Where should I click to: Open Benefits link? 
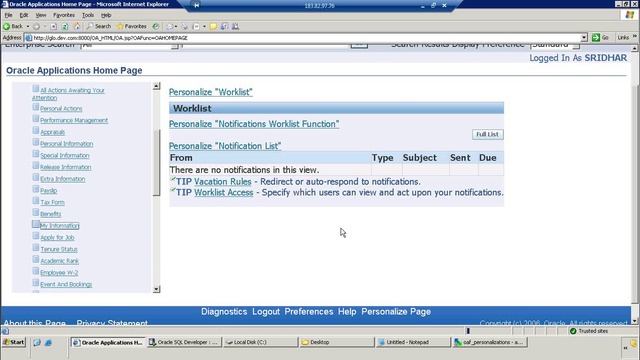click(x=51, y=214)
